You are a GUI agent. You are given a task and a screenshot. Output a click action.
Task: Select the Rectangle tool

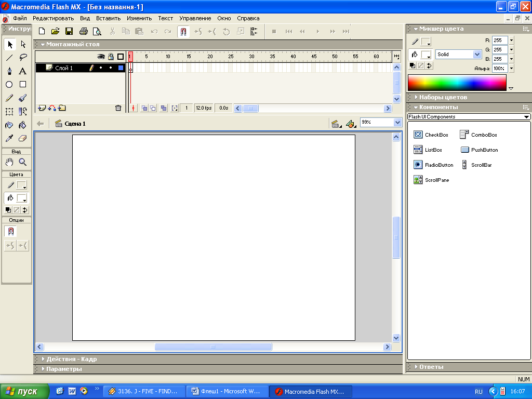click(23, 85)
